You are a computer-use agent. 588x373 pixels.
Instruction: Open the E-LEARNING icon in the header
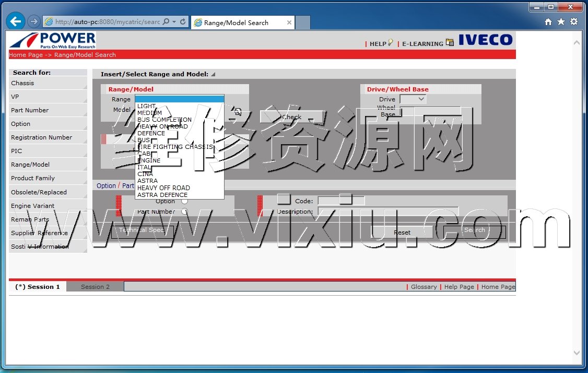(450, 43)
